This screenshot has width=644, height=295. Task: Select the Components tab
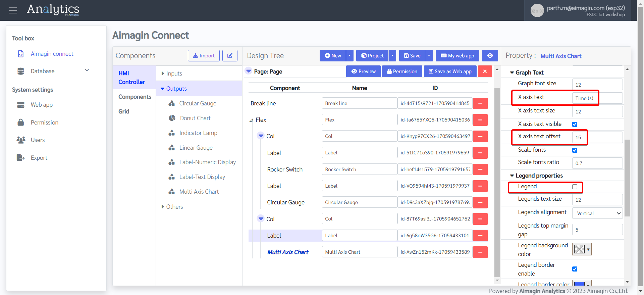(135, 97)
